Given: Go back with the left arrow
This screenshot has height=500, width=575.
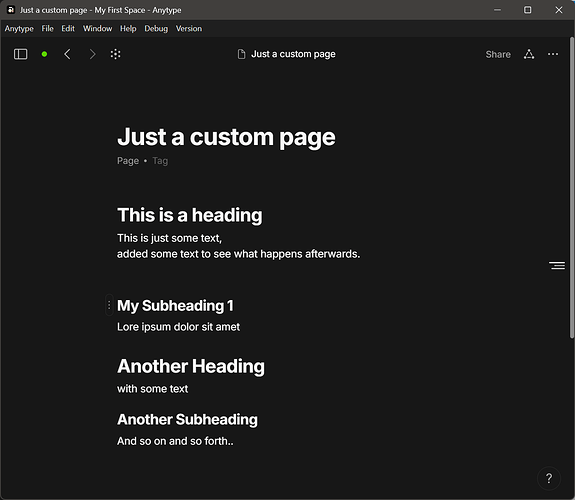Looking at the screenshot, I should [67, 54].
